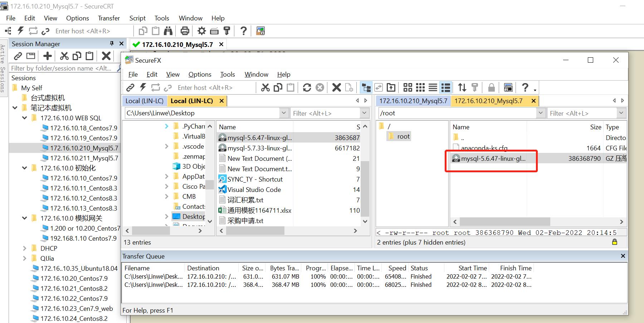
Task: Add new session with plus icon
Action: (x=48, y=56)
